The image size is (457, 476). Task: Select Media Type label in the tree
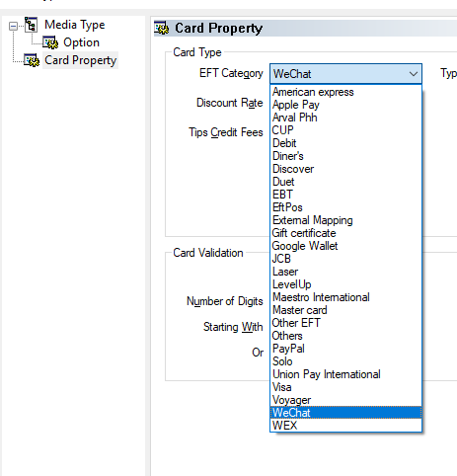pyautogui.click(x=75, y=25)
